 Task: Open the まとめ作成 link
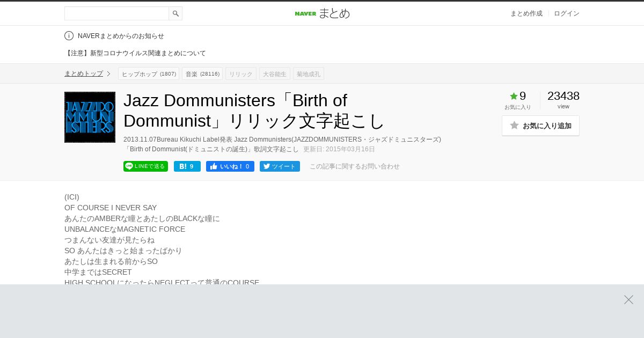pos(526,13)
